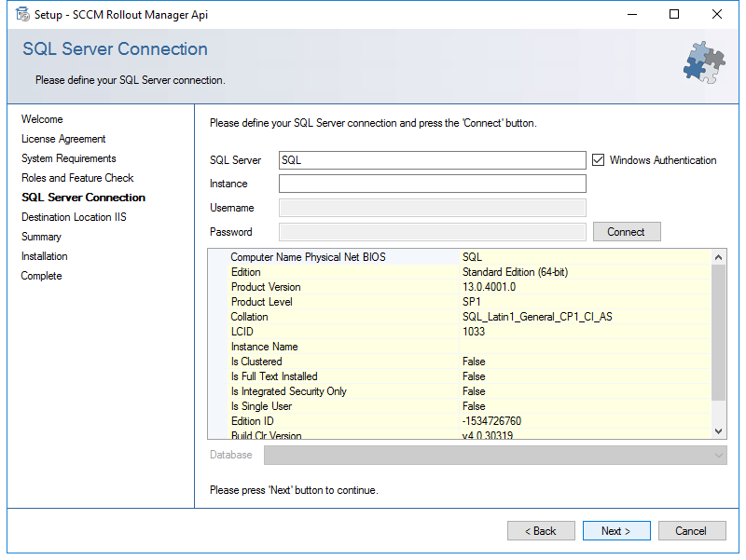Focus the SQL Server input field
The height and width of the screenshot is (560, 746).
point(432,160)
